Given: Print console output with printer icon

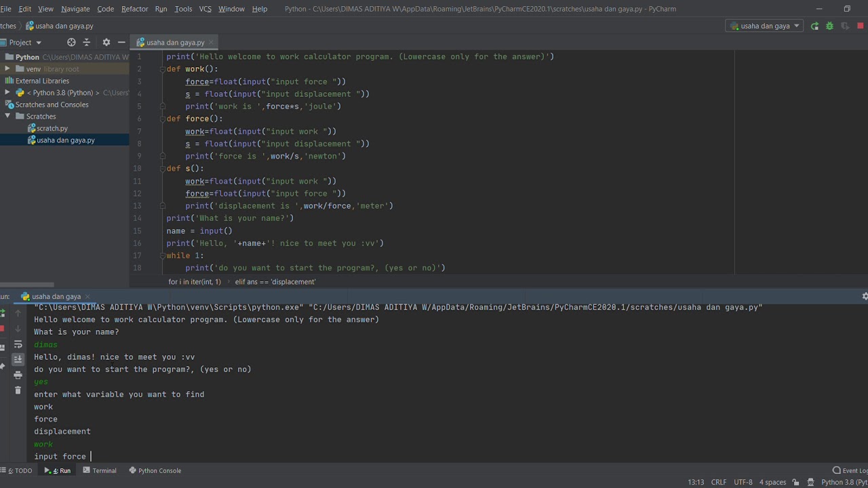Looking at the screenshot, I should pos(18,375).
